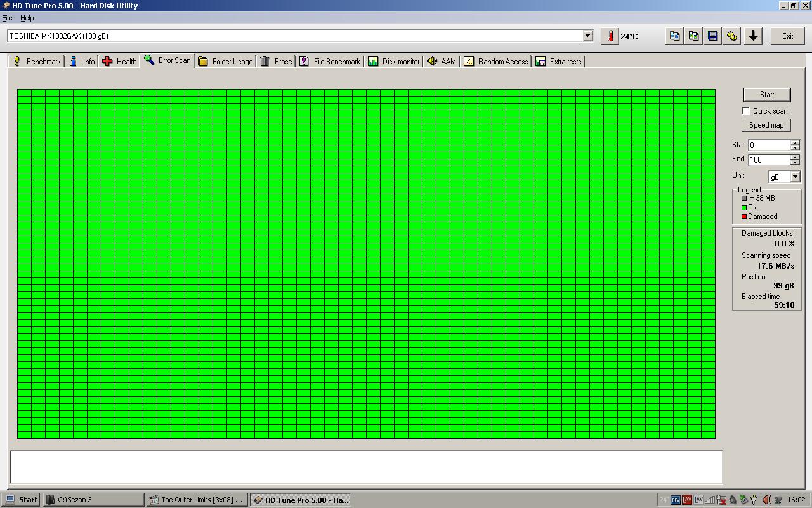Click the floppy disk save icon
The width and height of the screenshot is (812, 508).
pyautogui.click(x=713, y=36)
